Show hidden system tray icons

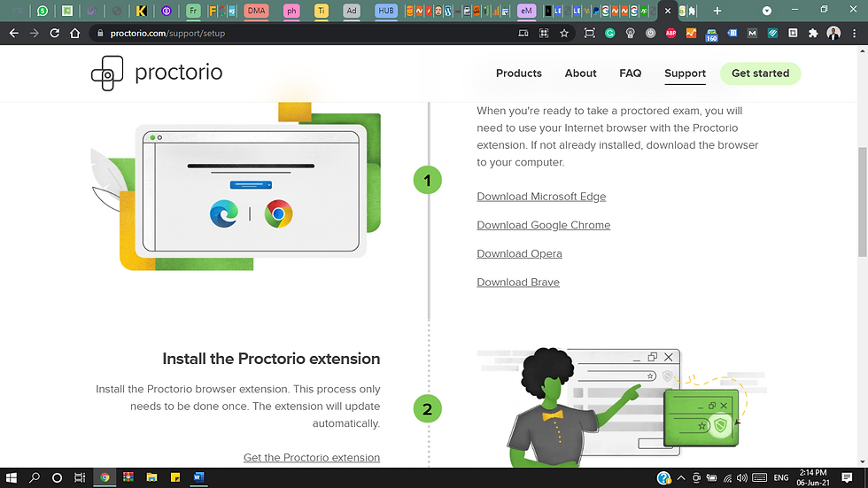(x=681, y=478)
